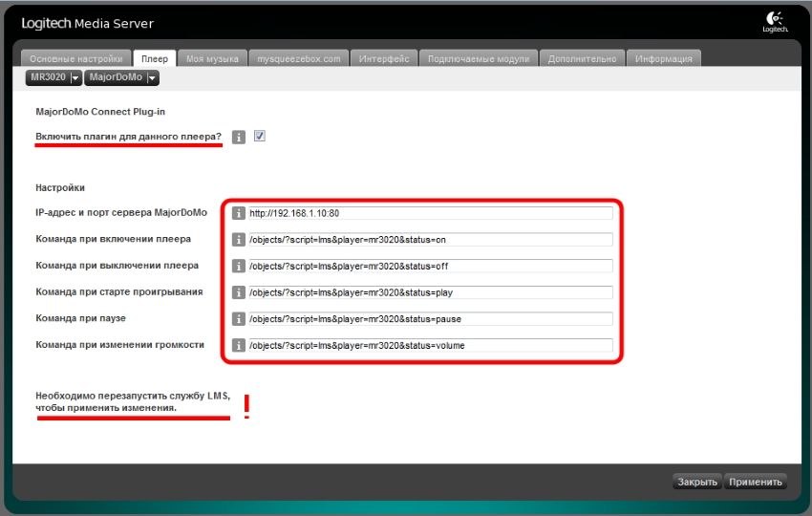Click the Команда при выключении плеера label
Image resolution: width=812 pixels, height=516 pixels.
tap(118, 266)
